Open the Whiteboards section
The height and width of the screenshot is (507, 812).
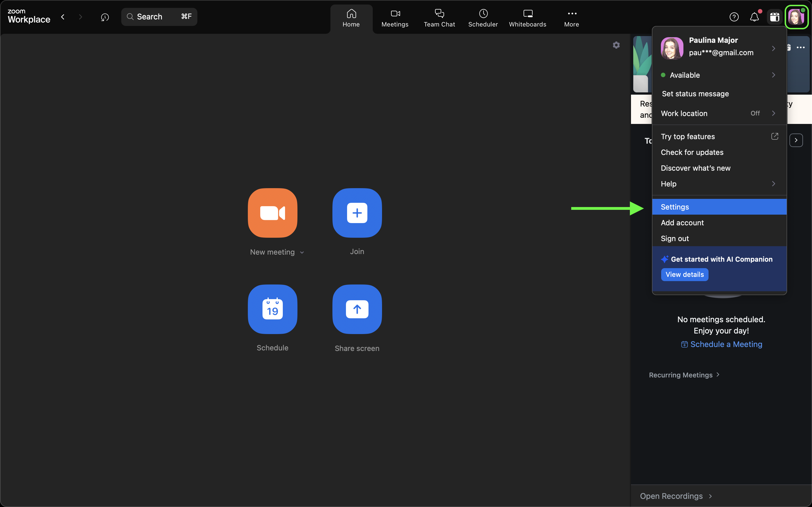pos(527,17)
